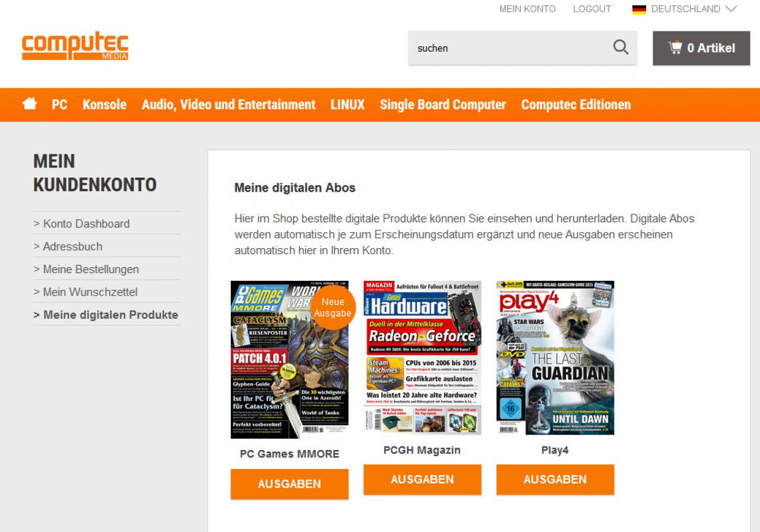Click the home icon in navigation bar
760x532 pixels.
(x=30, y=104)
